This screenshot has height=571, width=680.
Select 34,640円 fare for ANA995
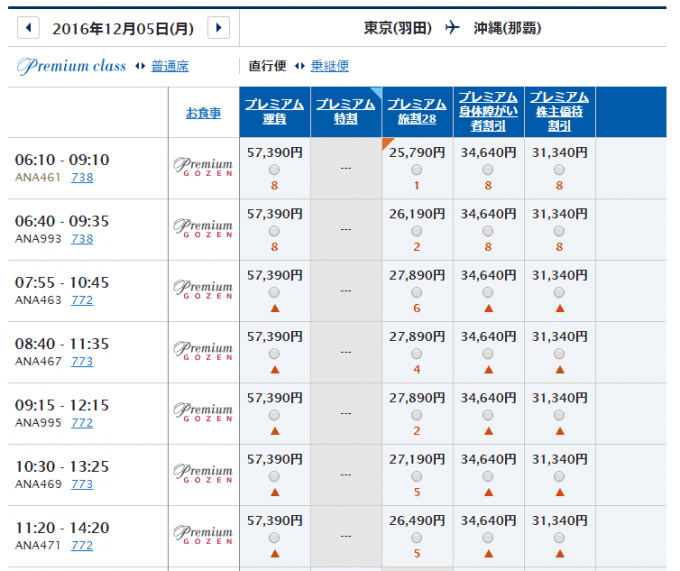(488, 415)
